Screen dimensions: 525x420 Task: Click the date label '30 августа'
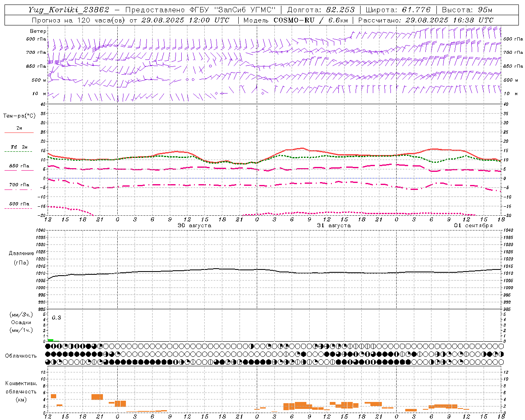tap(194, 226)
